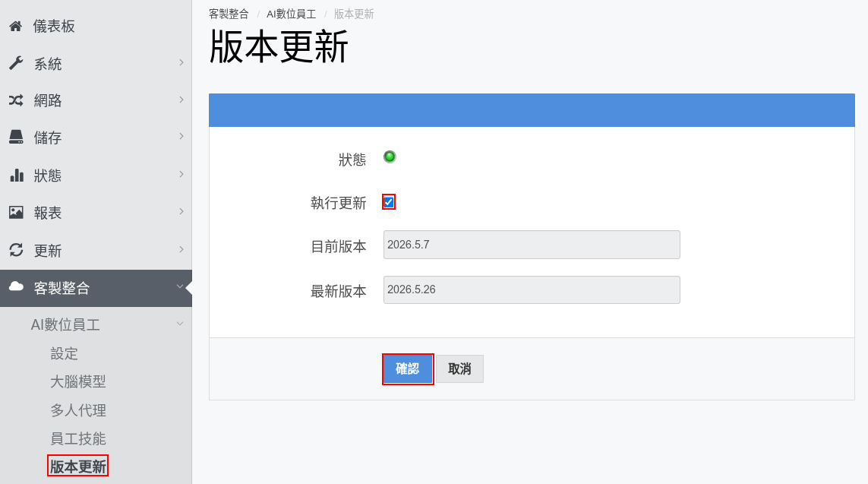Click the 執行更新 form label

pyautogui.click(x=338, y=203)
